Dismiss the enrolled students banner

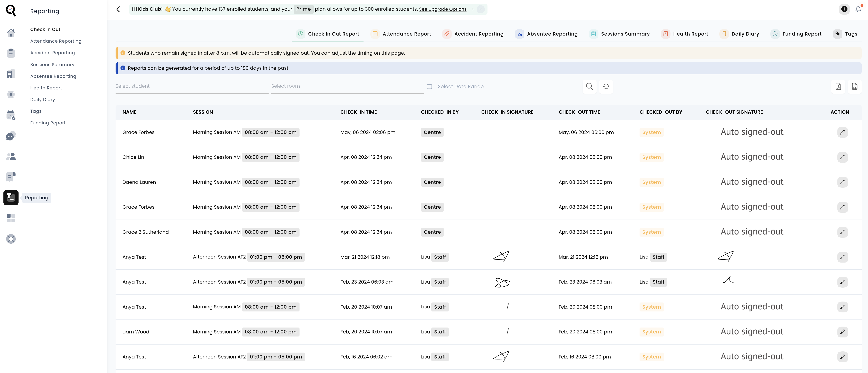(x=480, y=9)
